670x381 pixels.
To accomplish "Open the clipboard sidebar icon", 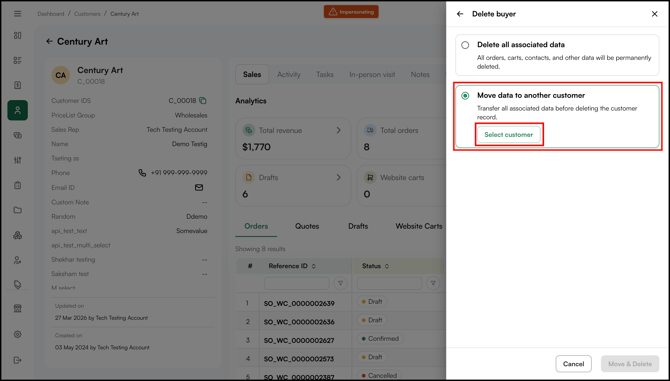I will pyautogui.click(x=18, y=185).
